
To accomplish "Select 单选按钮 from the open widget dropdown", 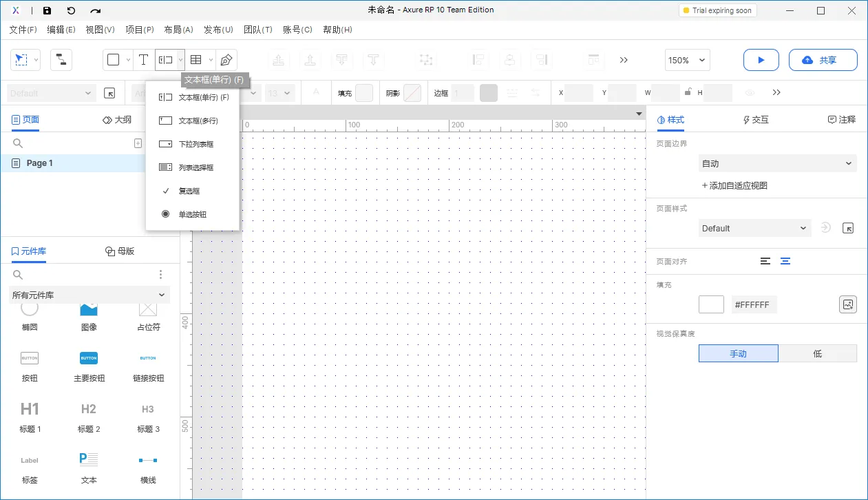I will [x=191, y=214].
